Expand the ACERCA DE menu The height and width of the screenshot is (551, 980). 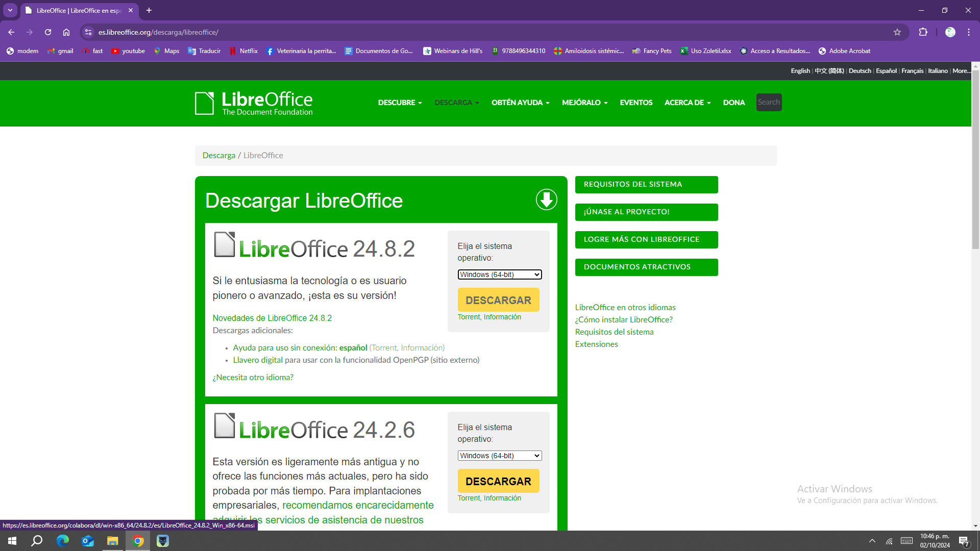click(687, 103)
